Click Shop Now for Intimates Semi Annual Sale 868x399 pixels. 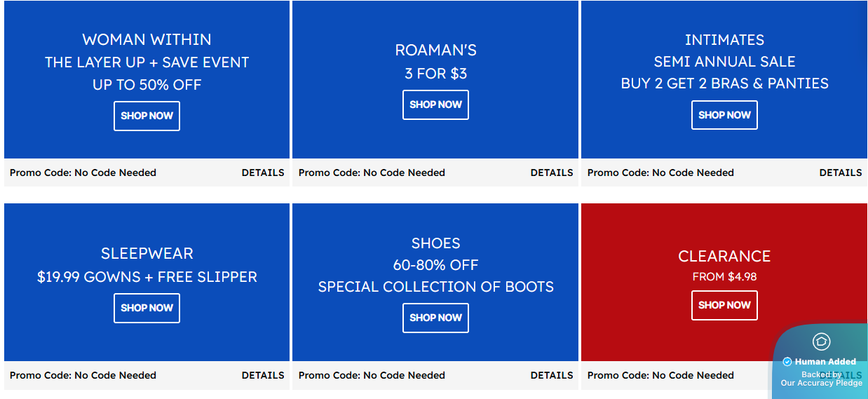click(724, 115)
